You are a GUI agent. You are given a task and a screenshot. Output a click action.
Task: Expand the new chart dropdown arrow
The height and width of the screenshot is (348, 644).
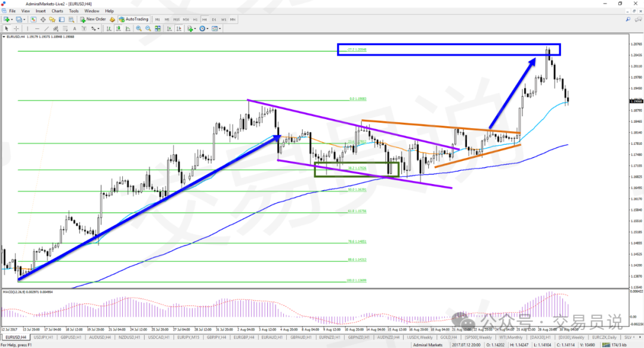click(x=11, y=20)
